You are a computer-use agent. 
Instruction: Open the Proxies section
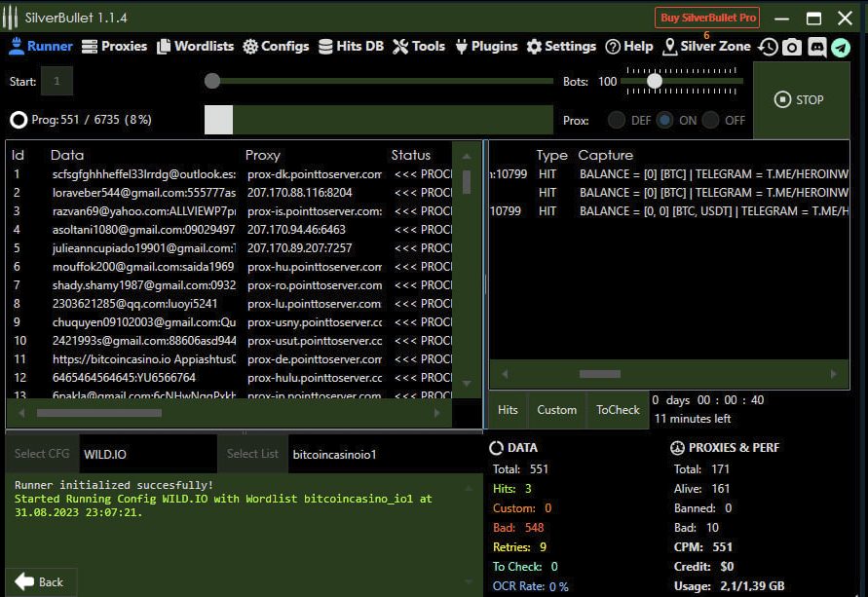click(113, 46)
